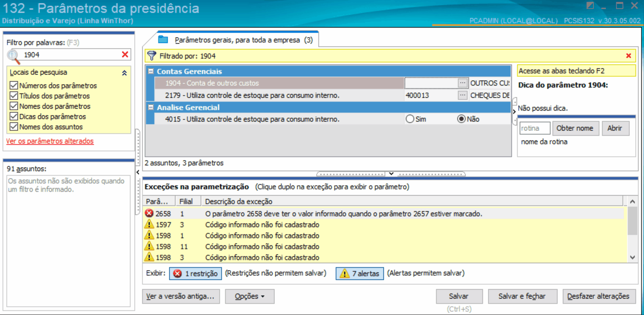Click the folder icon on the general parameters tab
The width and height of the screenshot is (644, 315).
click(163, 40)
